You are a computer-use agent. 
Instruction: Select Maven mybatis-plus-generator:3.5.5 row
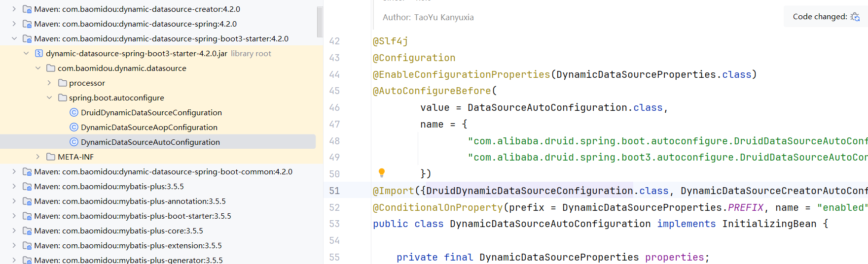158,260
